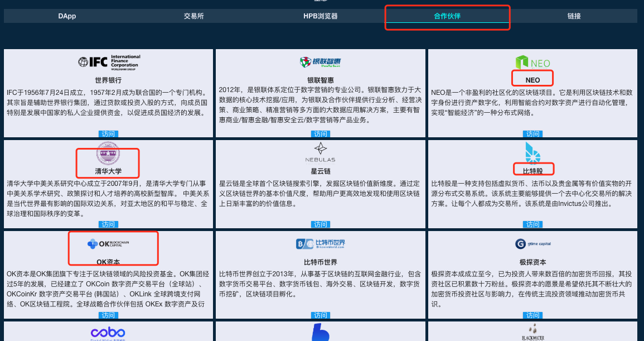Screen dimensions: 644x341
Task: Click the 星云链 title text
Action: click(x=321, y=171)
